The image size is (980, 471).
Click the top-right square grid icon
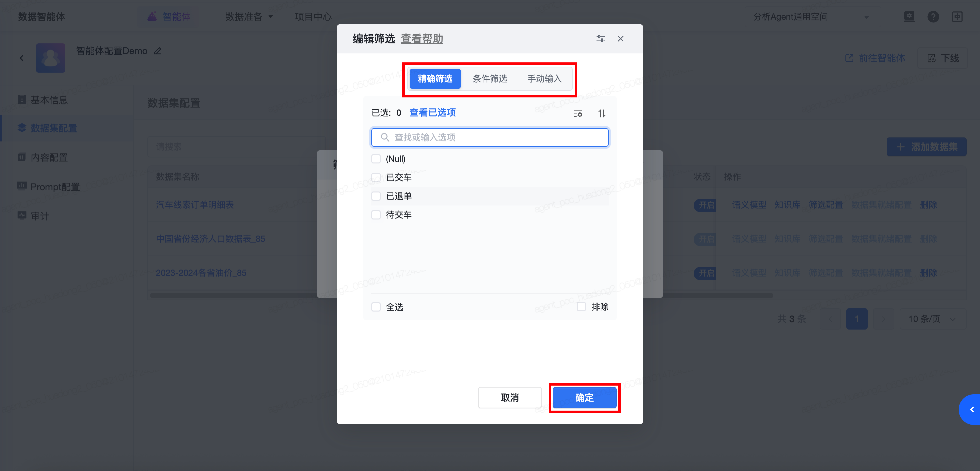click(957, 17)
